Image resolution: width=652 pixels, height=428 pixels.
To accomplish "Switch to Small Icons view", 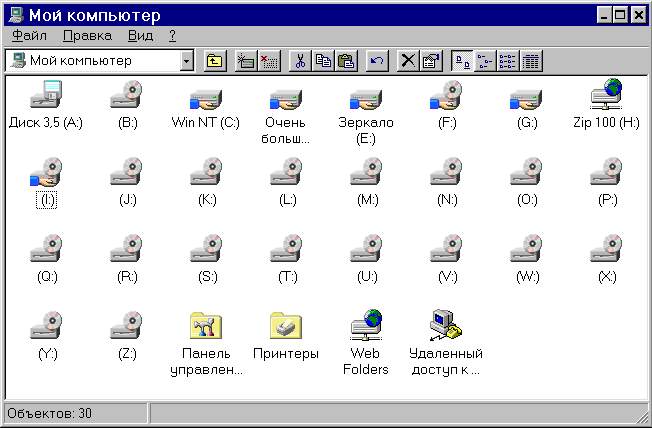I will [x=485, y=61].
